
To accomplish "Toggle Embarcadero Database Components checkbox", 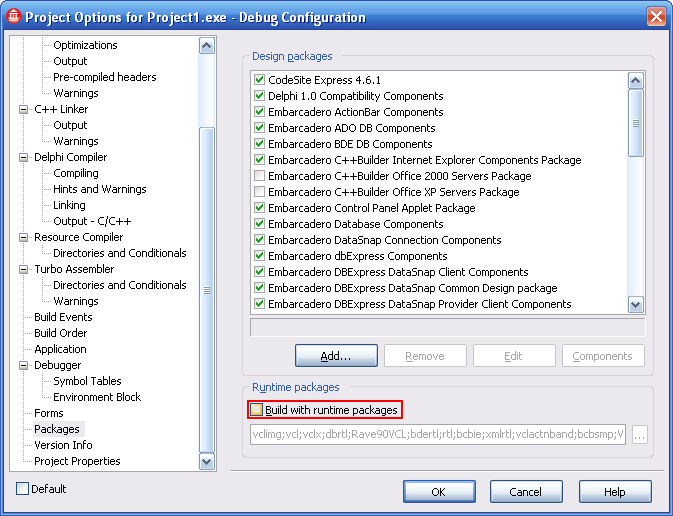I will [x=259, y=224].
